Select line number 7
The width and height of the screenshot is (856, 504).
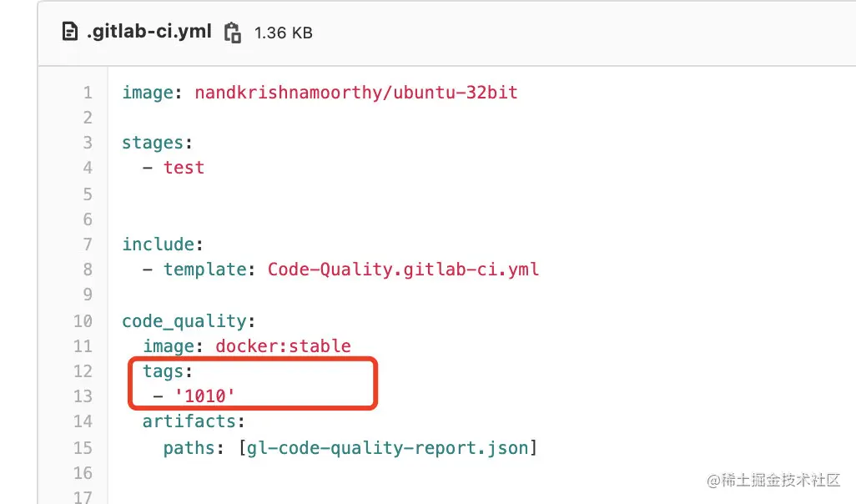tap(88, 244)
